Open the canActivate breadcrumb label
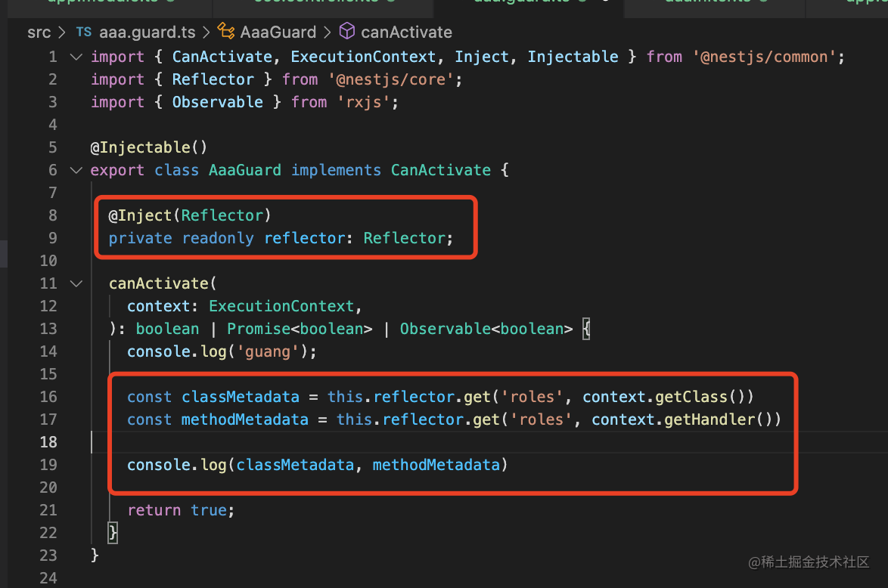The image size is (888, 588). 406,32
